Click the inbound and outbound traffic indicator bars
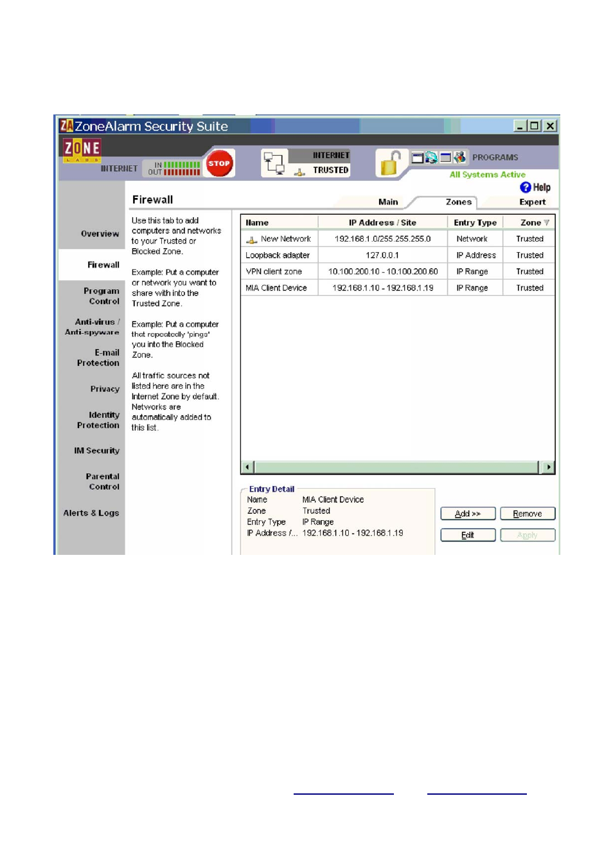Viewport: 613px width, 868px height. pyautogui.click(x=182, y=168)
